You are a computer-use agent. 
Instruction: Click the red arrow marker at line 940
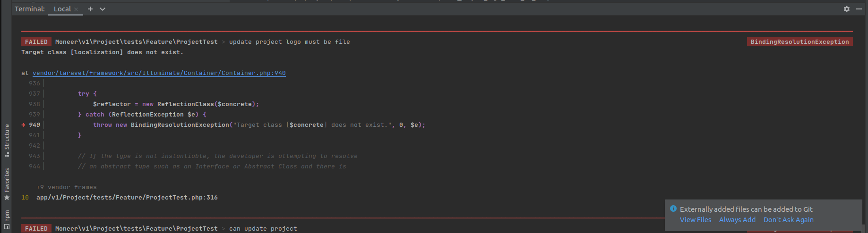(23, 125)
